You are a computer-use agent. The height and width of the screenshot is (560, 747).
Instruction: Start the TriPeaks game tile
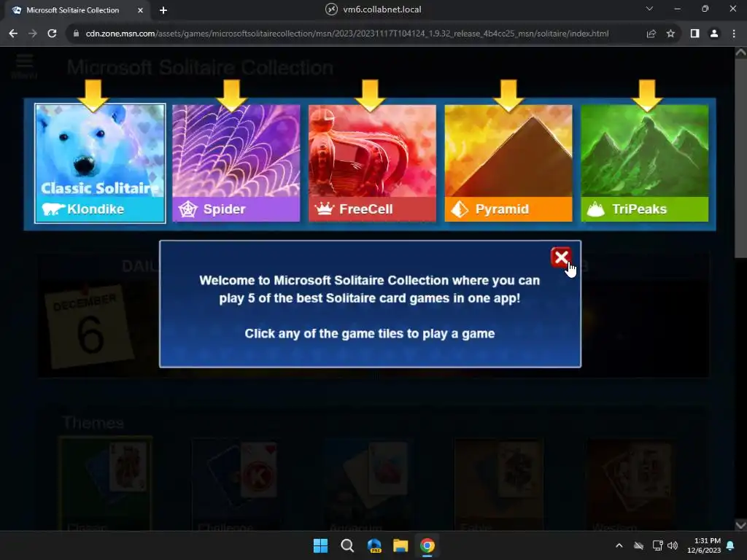(x=645, y=163)
